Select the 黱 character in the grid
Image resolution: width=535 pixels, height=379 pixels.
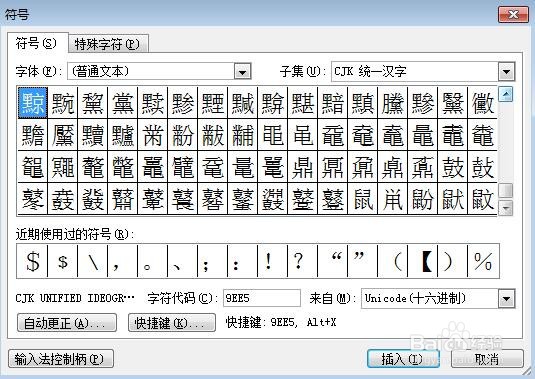coord(393,103)
